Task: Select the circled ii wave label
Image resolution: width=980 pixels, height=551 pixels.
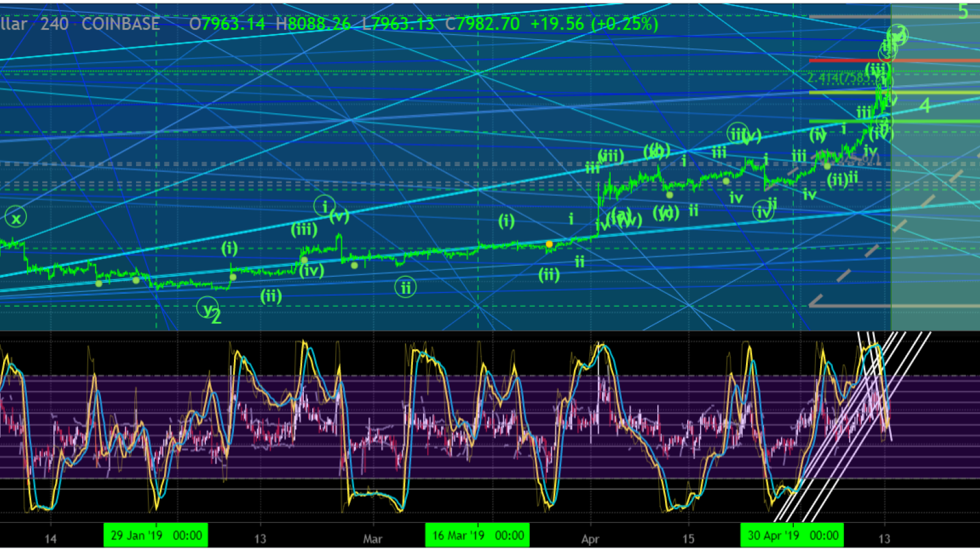Action: 405,287
